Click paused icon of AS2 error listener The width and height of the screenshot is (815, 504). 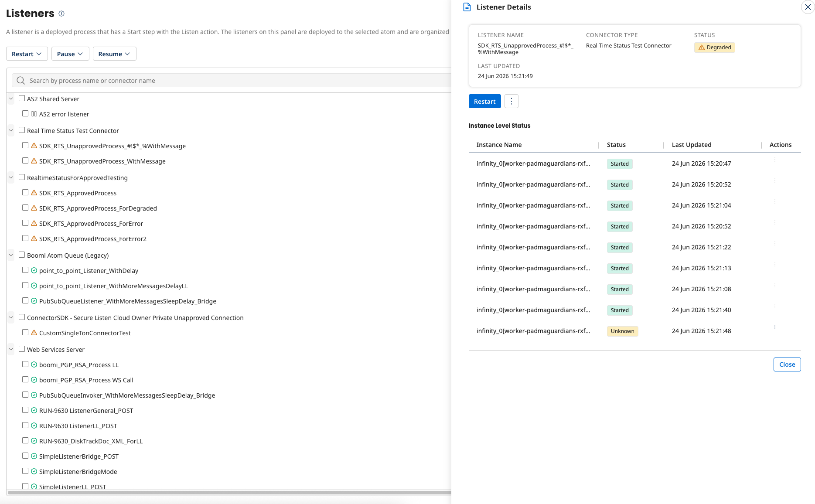[34, 114]
